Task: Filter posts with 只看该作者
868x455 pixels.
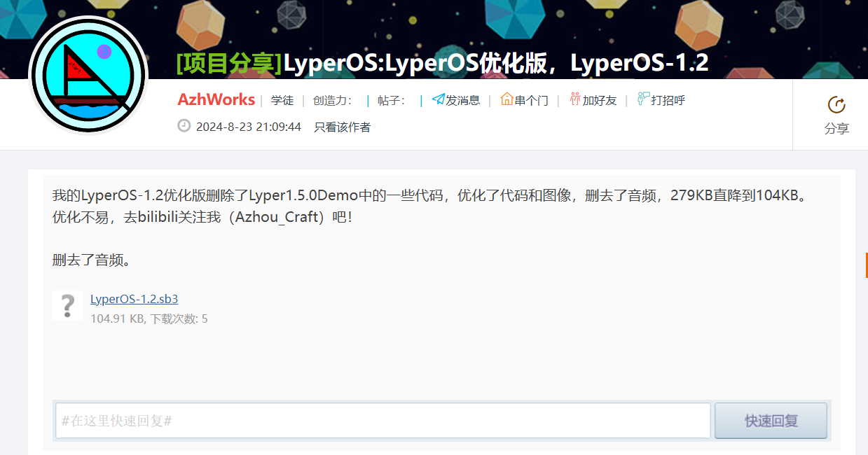Action: tap(343, 127)
